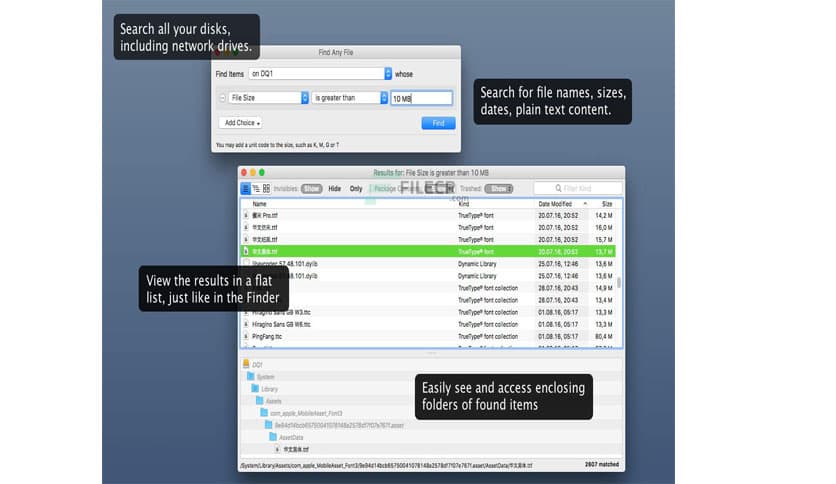Open the File Size criterion dropdown
The height and width of the screenshot is (484, 836).
[x=269, y=98]
